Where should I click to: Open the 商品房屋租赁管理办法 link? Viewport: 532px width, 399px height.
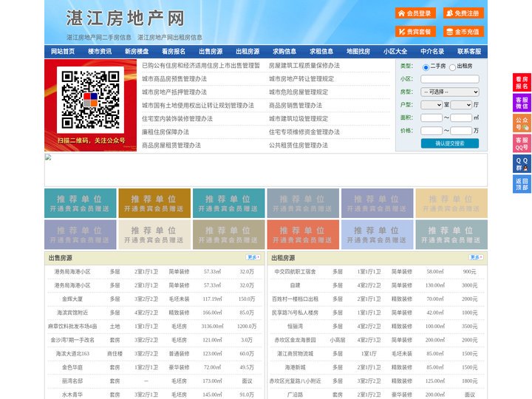point(171,146)
